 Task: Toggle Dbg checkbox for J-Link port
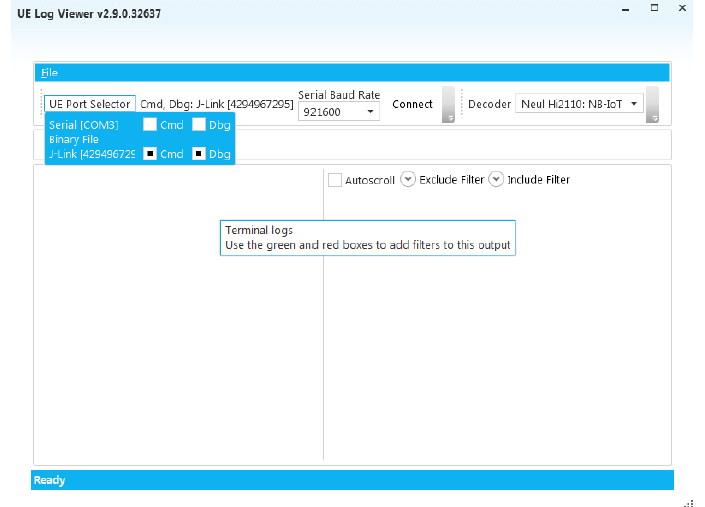click(199, 154)
